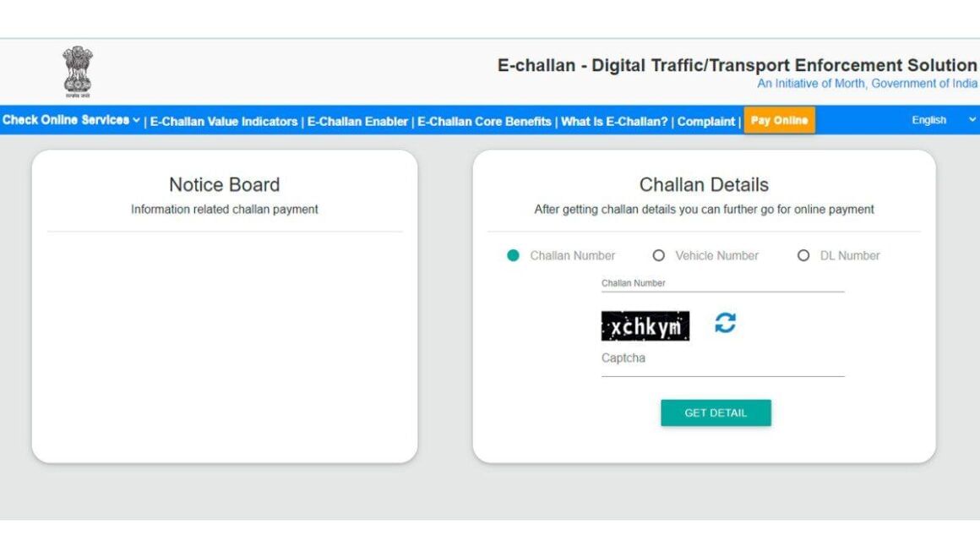Viewport: 980px width, 552px height.
Task: Click the E-challan site title heading
Action: [x=737, y=65]
